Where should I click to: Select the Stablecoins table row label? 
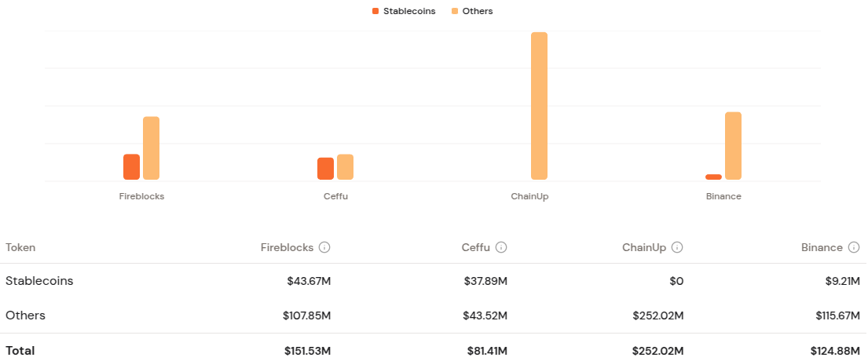[x=39, y=281]
